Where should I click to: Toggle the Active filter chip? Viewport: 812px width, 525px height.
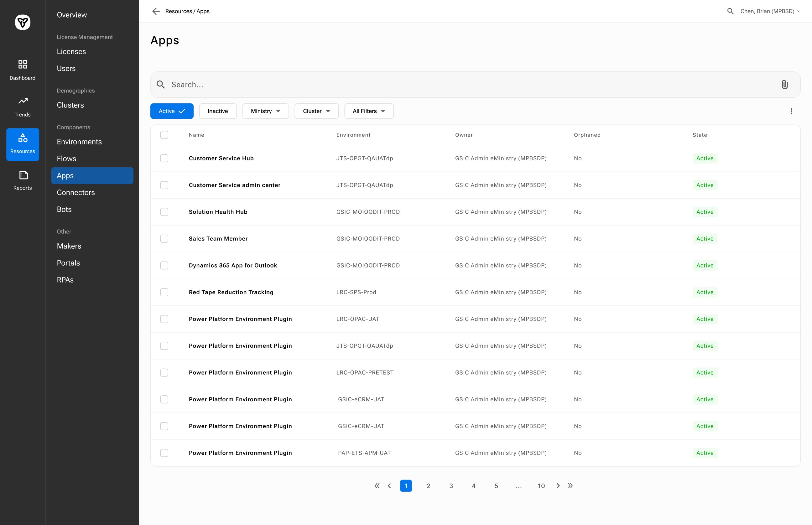tap(172, 111)
